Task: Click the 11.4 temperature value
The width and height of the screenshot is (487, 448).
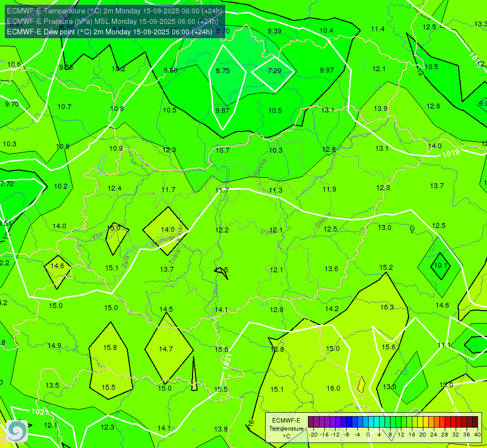Action: tap(378, 29)
